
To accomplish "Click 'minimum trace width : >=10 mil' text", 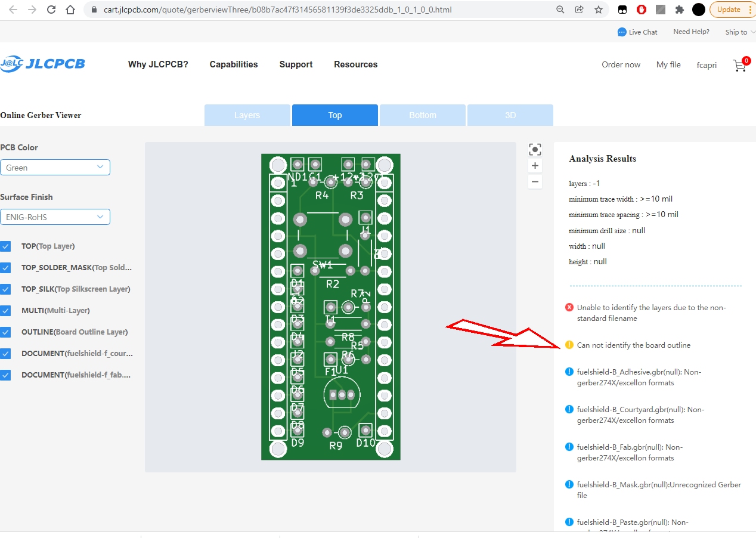I will pyautogui.click(x=621, y=199).
